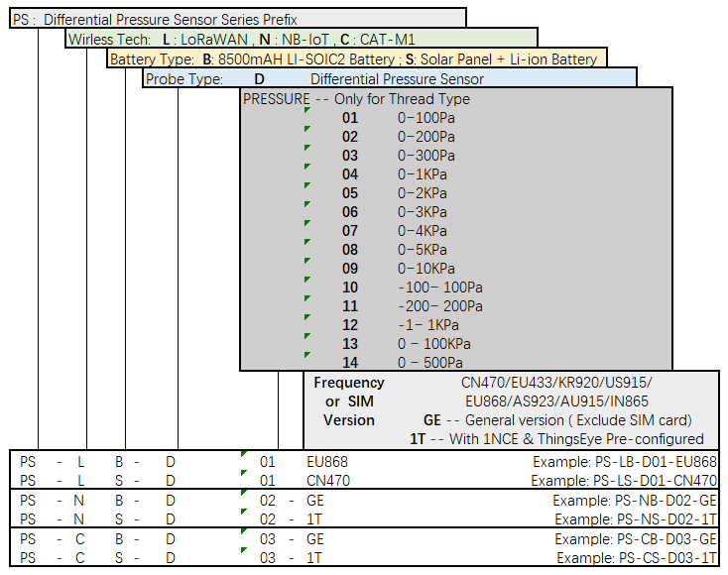Click 'Example: PS-CS-D03-1T' text
This screenshot has height=575, width=728.
click(x=637, y=558)
